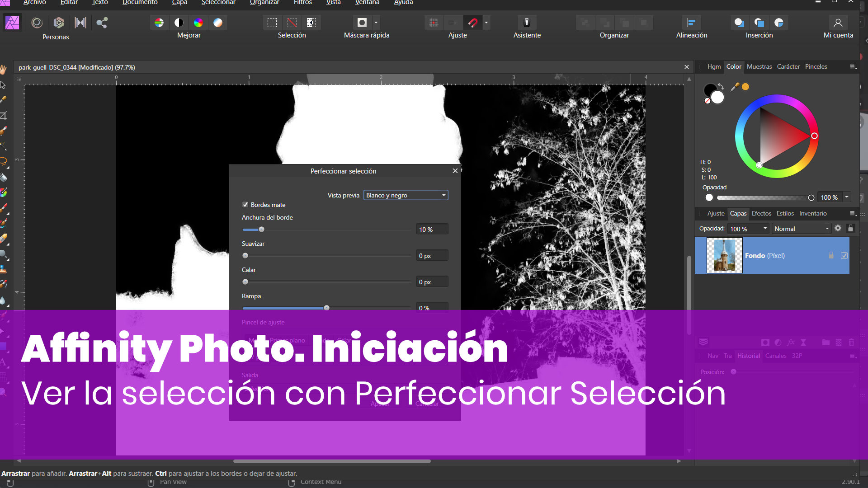Select the Erase Brush tool

pos(4,238)
